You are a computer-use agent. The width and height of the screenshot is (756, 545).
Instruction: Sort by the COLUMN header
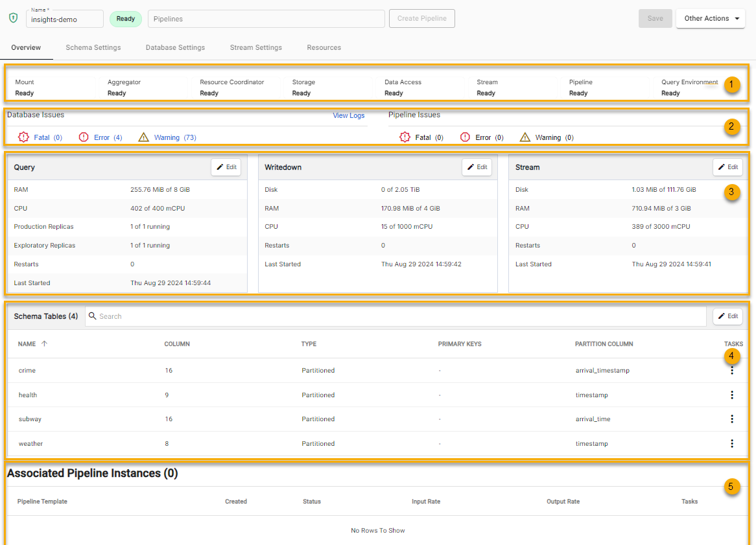click(177, 343)
